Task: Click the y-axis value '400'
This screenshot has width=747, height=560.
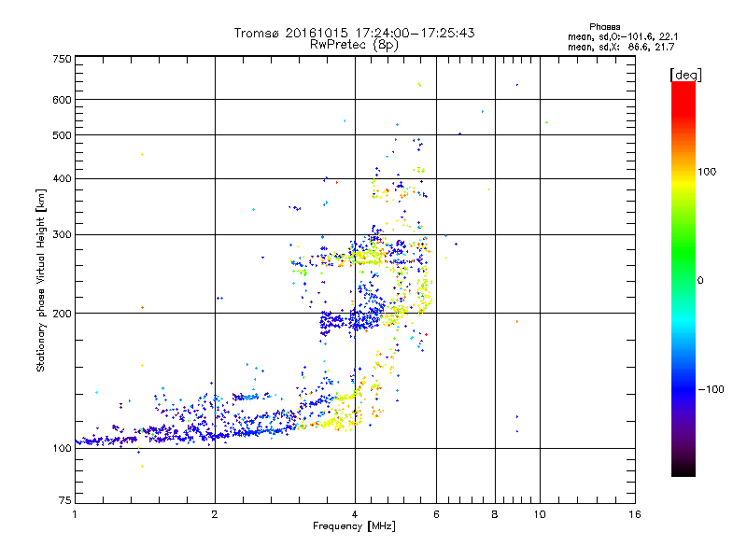Action: tap(62, 178)
